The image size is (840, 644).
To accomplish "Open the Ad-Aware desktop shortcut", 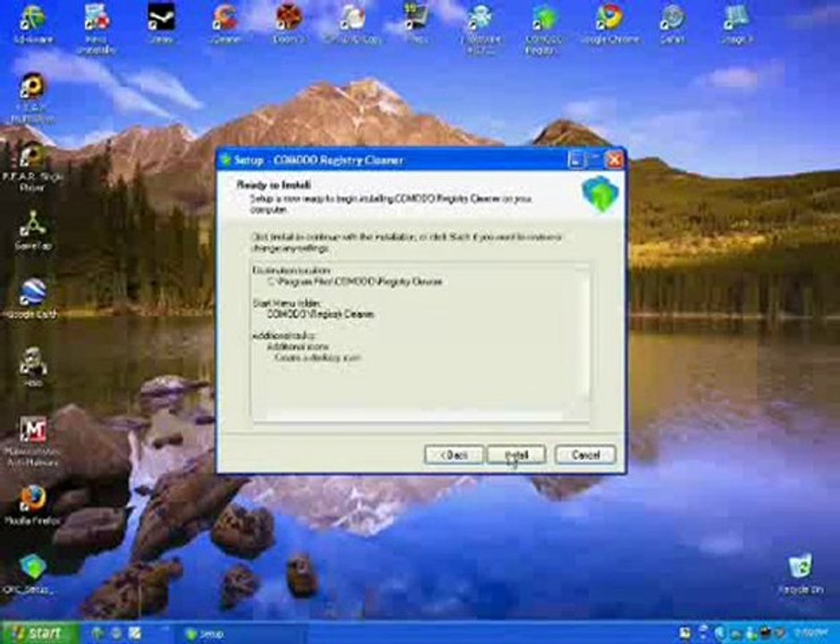I will (33, 24).
